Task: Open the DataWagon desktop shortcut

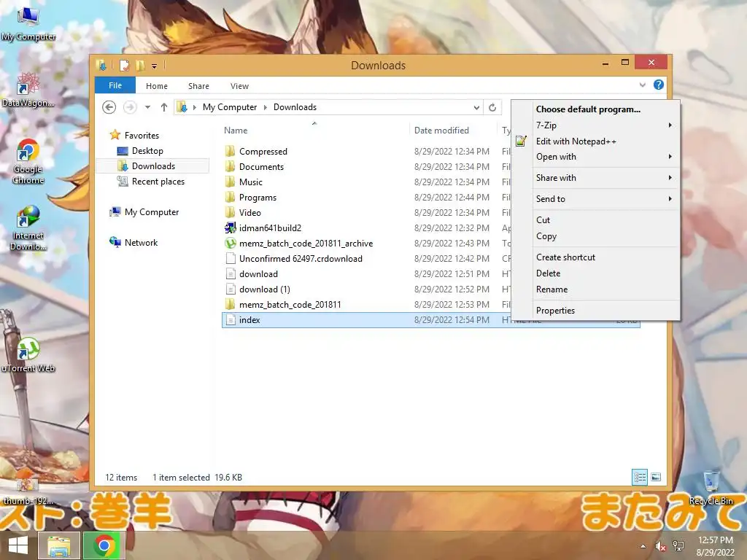Action: (x=28, y=89)
